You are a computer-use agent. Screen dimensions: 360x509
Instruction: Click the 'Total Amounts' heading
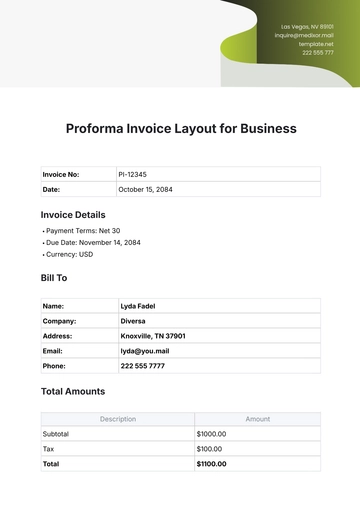tap(73, 392)
